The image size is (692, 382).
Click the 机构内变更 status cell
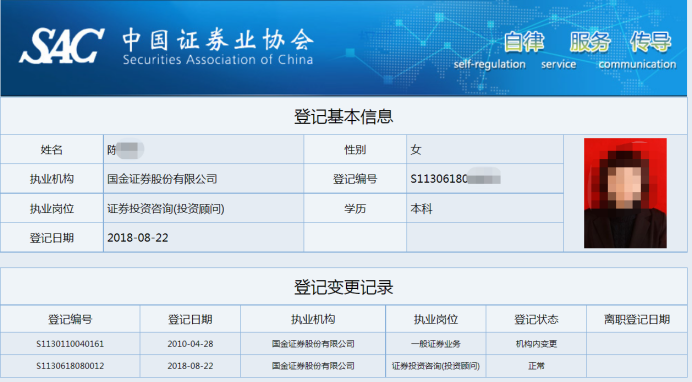536,344
